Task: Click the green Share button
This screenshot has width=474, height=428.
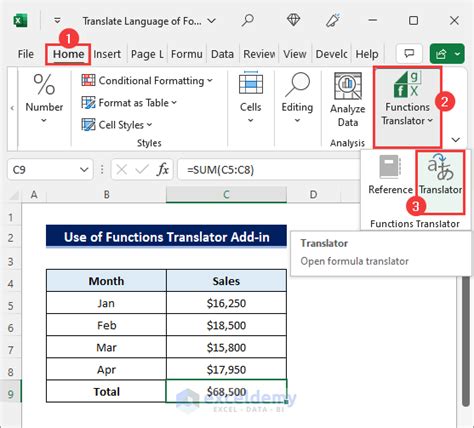Action: coord(447,53)
